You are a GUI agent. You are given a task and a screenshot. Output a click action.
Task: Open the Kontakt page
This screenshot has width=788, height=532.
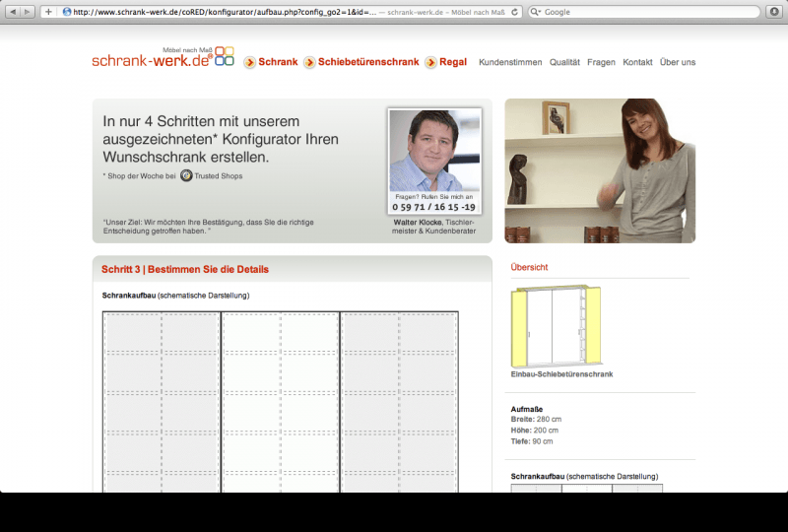[x=637, y=62]
